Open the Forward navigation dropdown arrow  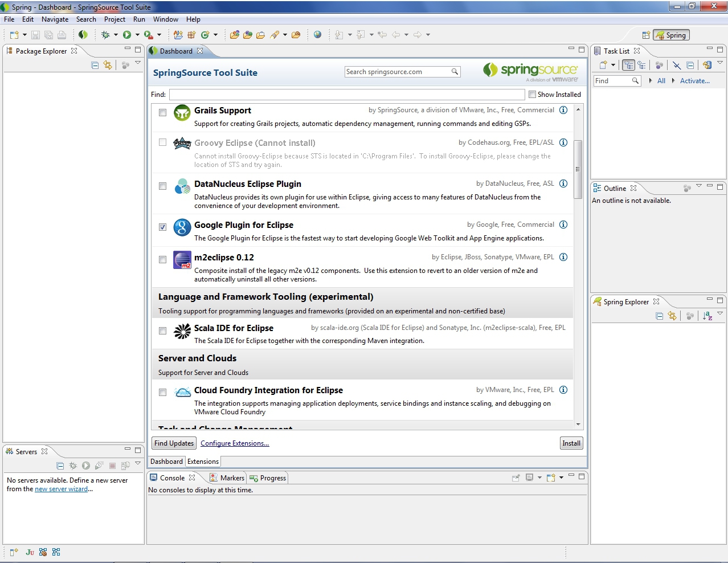(428, 34)
